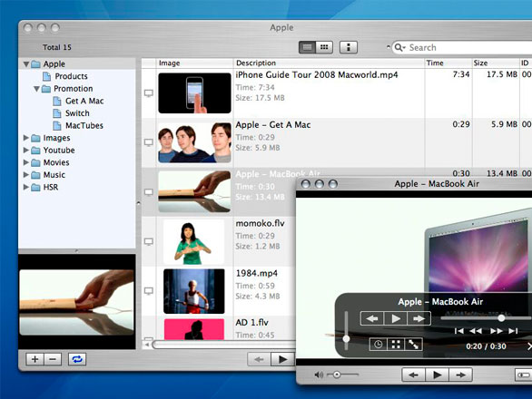The width and height of the screenshot is (532, 399).
Task: Sort by the Description column header
Action: pos(330,63)
